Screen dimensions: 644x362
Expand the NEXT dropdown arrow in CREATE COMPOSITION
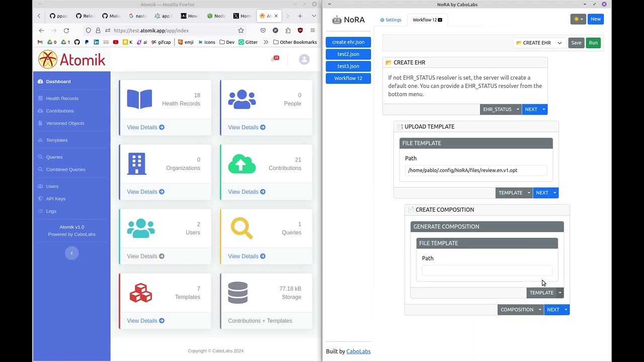566,310
